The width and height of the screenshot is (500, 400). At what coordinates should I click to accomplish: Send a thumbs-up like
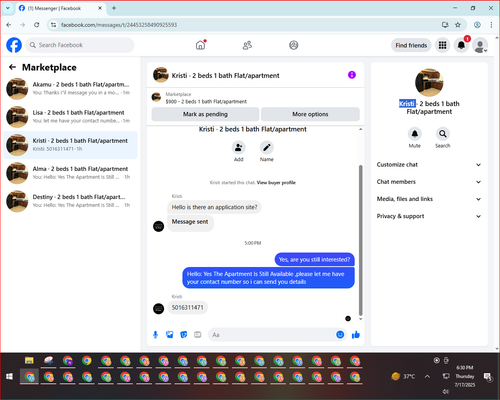tap(356, 335)
